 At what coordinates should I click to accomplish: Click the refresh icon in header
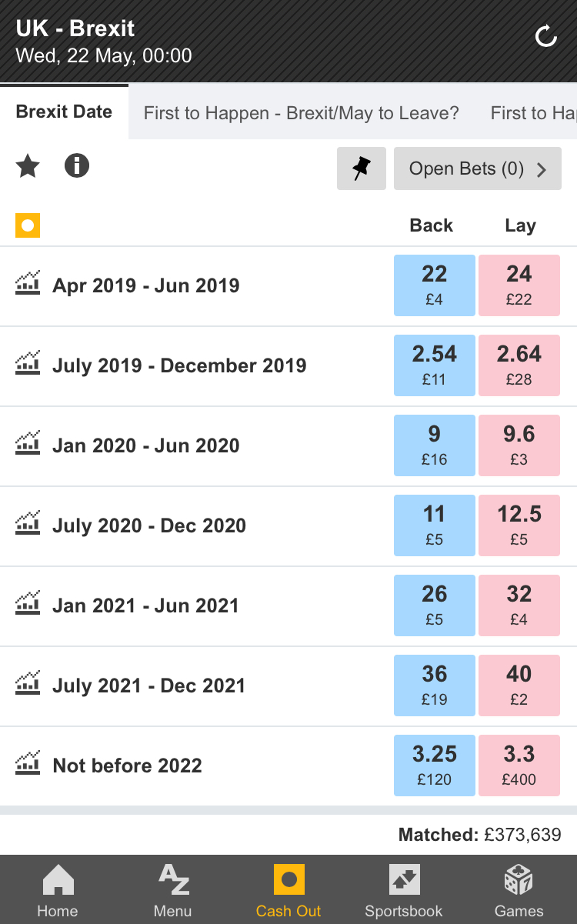pyautogui.click(x=545, y=36)
